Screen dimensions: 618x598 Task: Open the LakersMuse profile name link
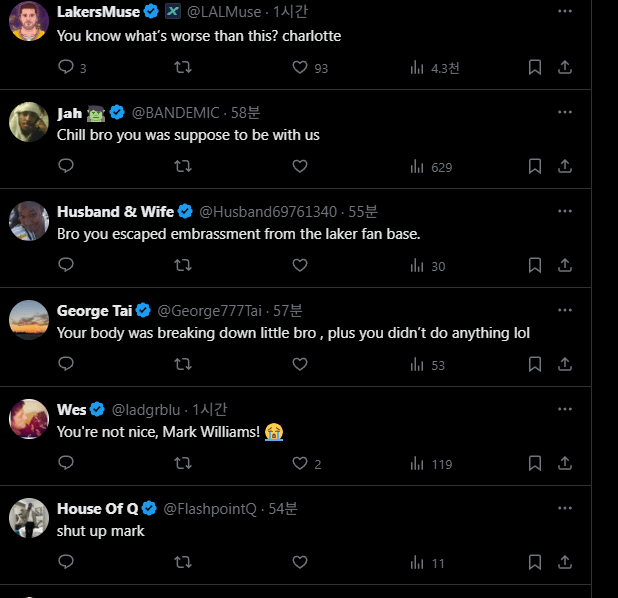[98, 12]
